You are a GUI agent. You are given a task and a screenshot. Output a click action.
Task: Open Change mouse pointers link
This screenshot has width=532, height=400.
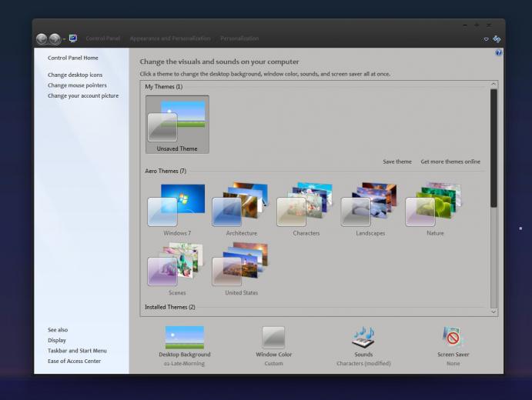click(x=77, y=85)
